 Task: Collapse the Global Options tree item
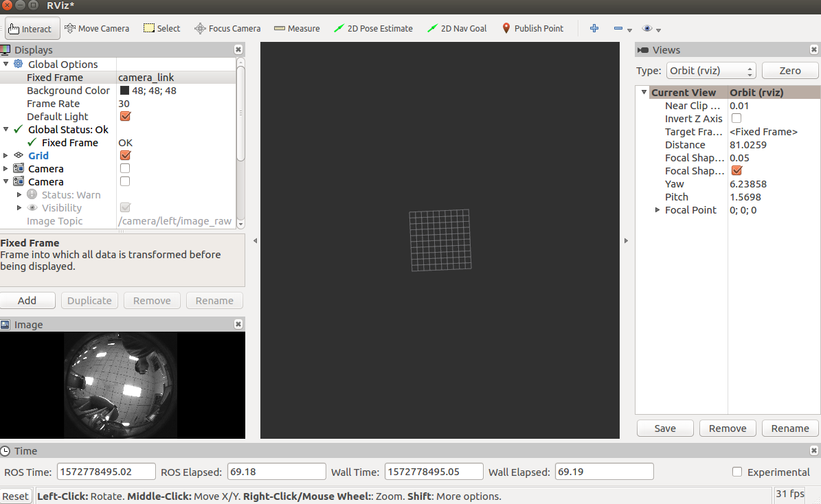(5, 64)
